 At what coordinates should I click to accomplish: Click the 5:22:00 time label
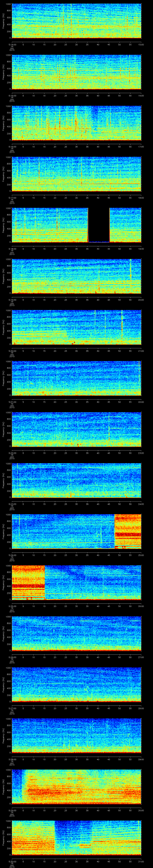[x=12, y=453]
